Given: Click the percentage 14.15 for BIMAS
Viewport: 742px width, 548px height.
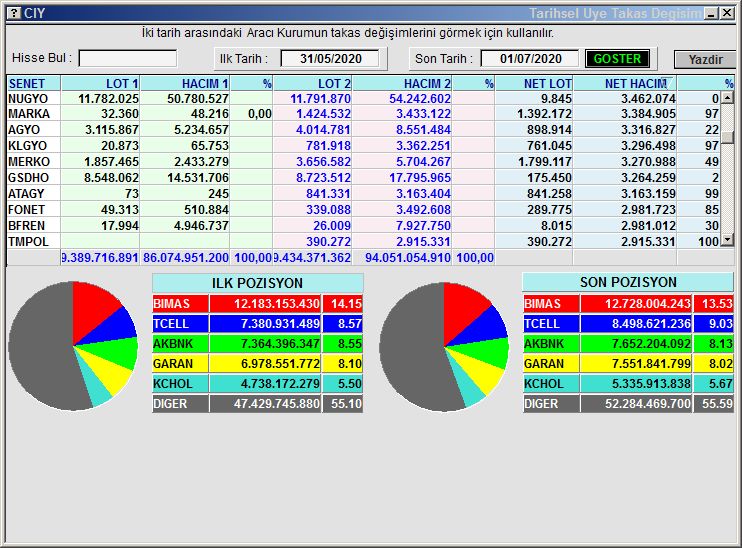Looking at the screenshot, I should coord(346,304).
